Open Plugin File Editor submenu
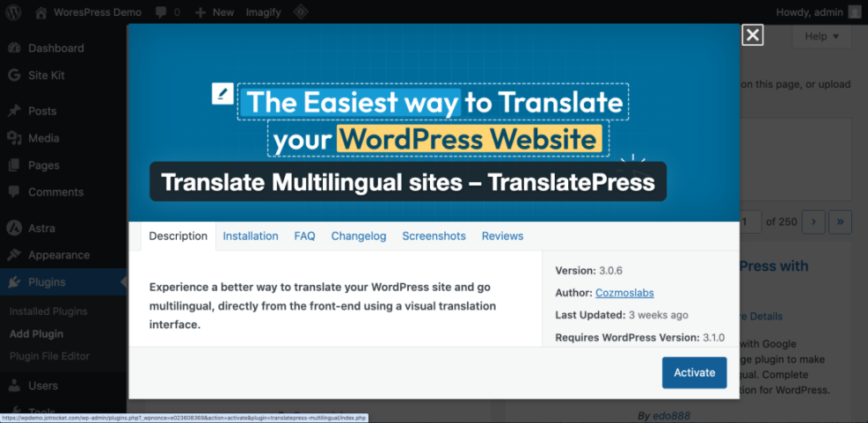The width and height of the screenshot is (868, 423). coord(49,356)
